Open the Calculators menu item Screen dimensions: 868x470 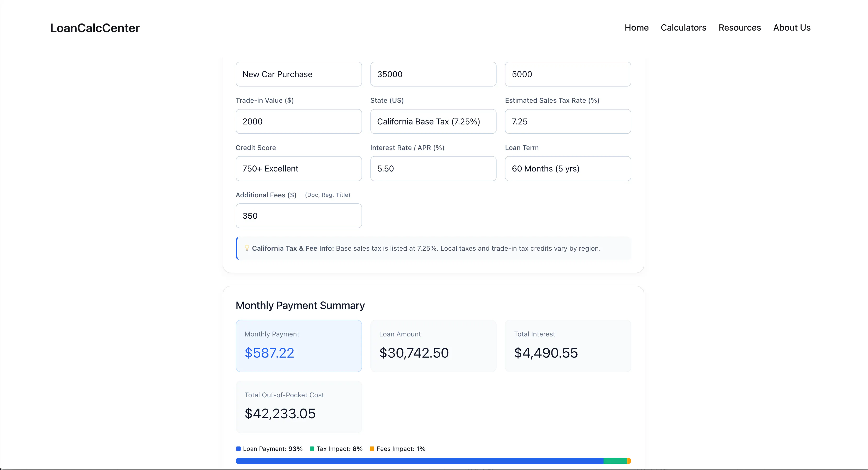(x=683, y=28)
